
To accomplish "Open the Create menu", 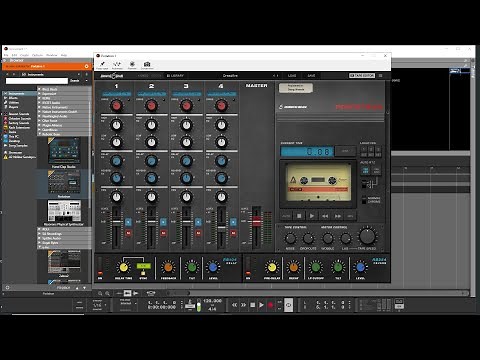I will (x=24, y=55).
